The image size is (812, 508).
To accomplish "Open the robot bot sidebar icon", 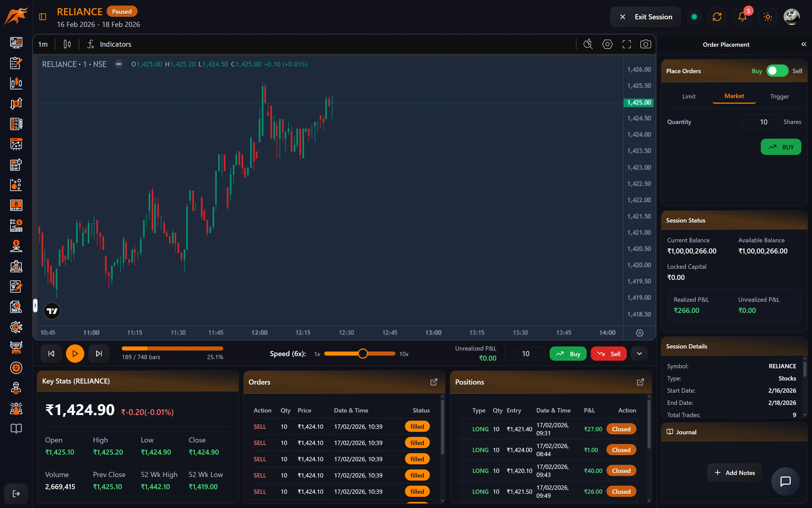I will click(16, 347).
